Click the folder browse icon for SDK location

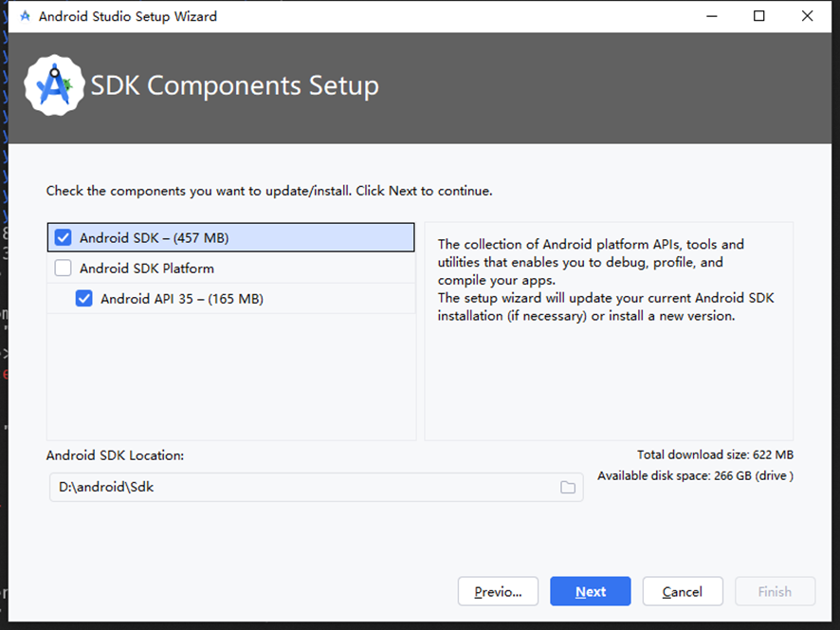[x=568, y=487]
